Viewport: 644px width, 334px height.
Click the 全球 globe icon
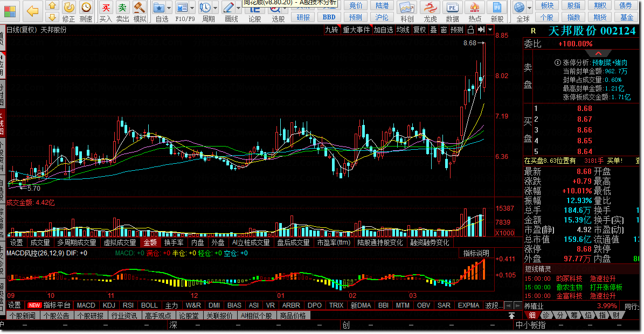520,8
